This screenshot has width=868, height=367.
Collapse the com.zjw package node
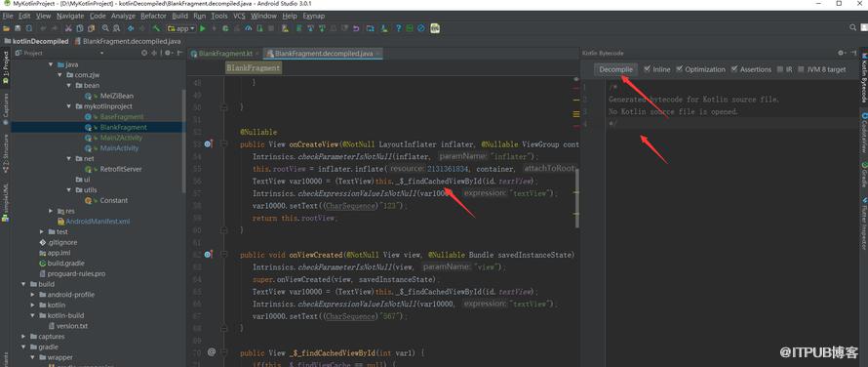[x=60, y=75]
